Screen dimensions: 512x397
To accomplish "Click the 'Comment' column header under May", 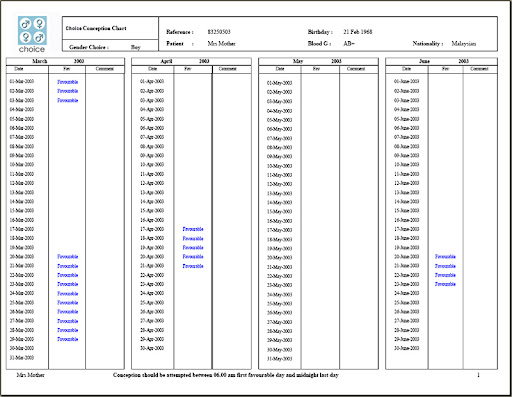I will [x=356, y=69].
